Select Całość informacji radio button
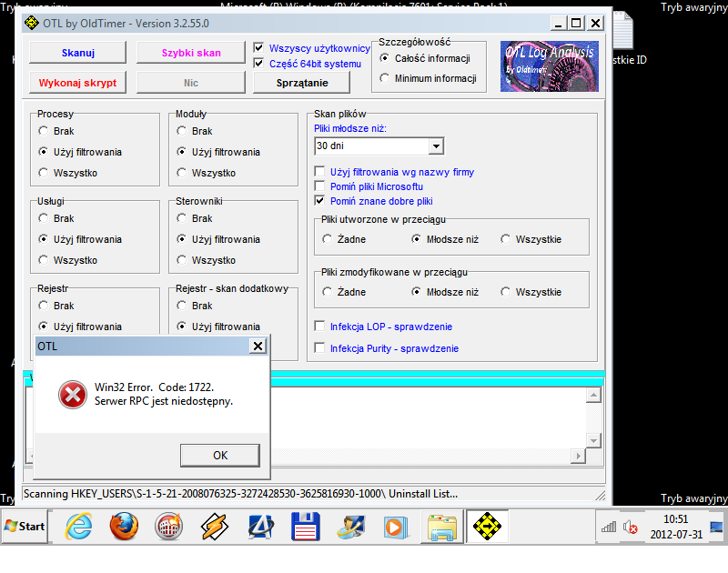Screen dimensions: 728x573 (x=384, y=58)
